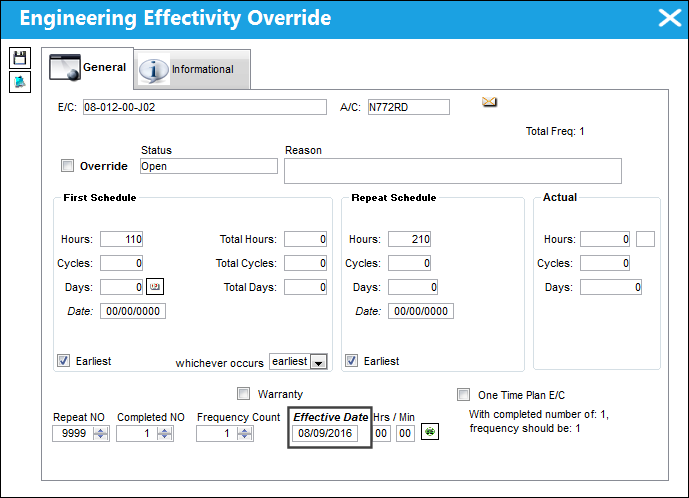Open calendar icon next to First Schedule Days
Image resolution: width=689 pixels, height=498 pixels.
155,287
